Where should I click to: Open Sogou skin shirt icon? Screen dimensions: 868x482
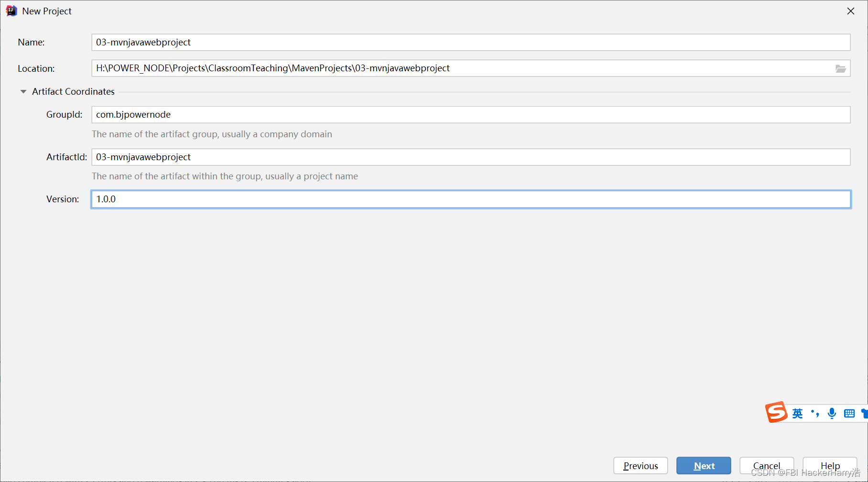[x=864, y=414]
